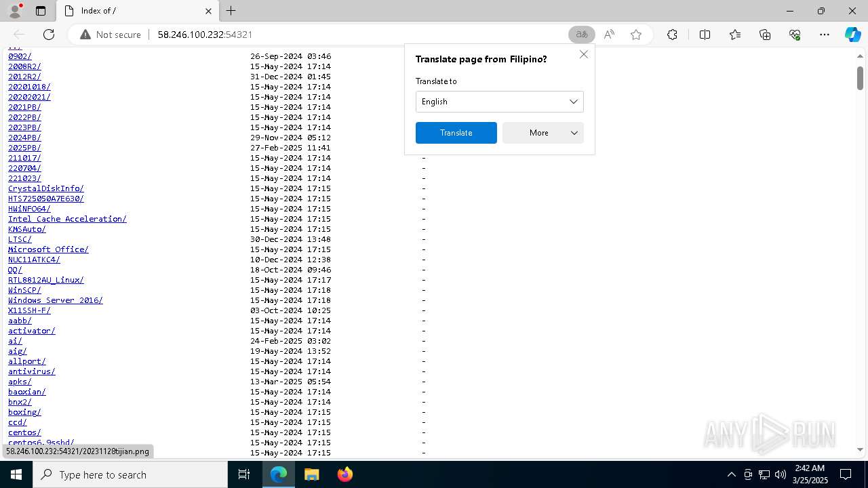Open Task View on taskbar
The height and width of the screenshot is (488, 868).
click(x=244, y=474)
